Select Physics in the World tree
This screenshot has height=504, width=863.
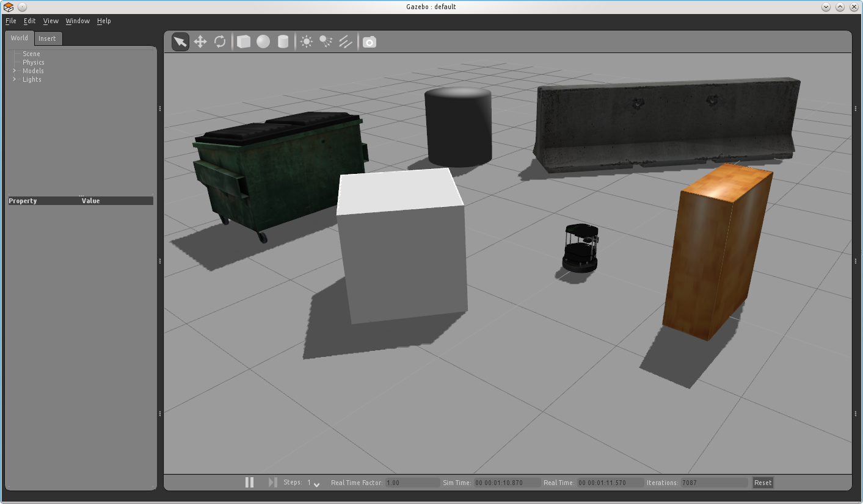pos(34,62)
